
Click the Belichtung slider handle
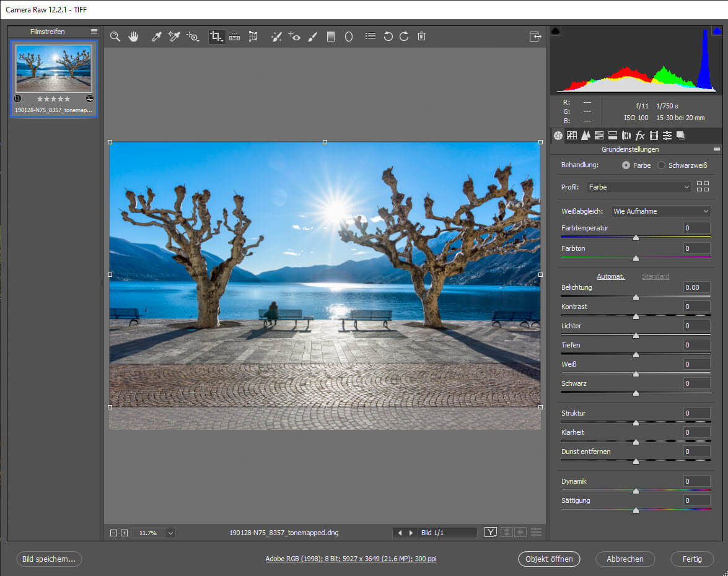[636, 297]
